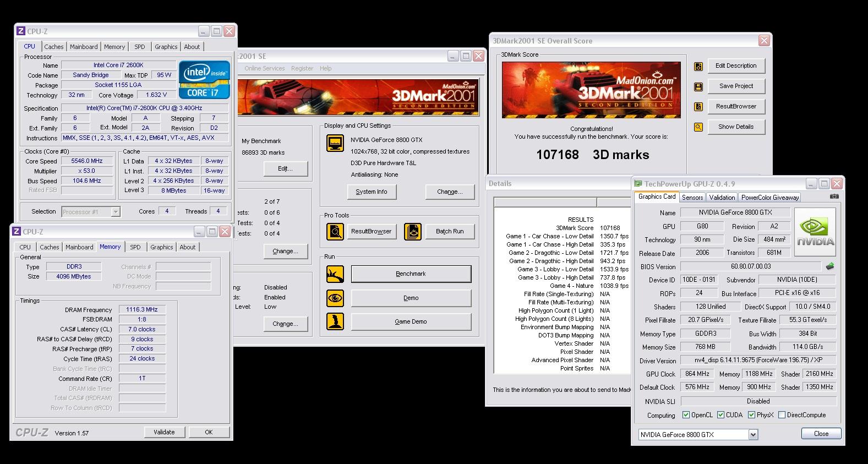868x464 pixels.
Task: Click the CPU-Z title bar icon of top window
Action: [21, 31]
